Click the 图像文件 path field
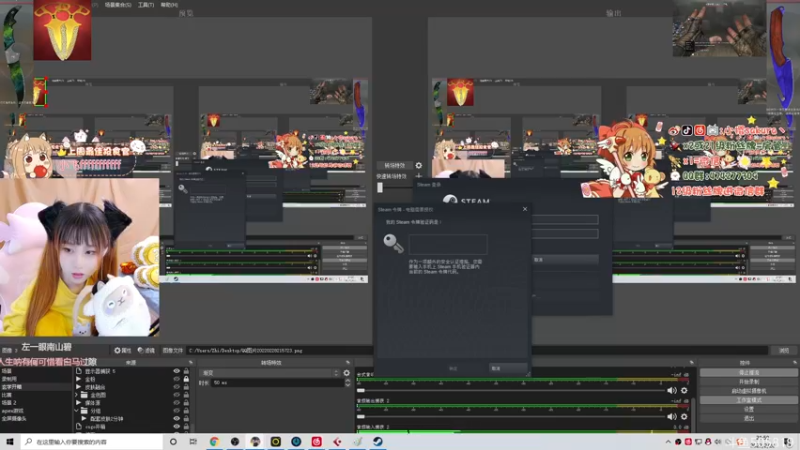The height and width of the screenshot is (450, 800). [478, 351]
